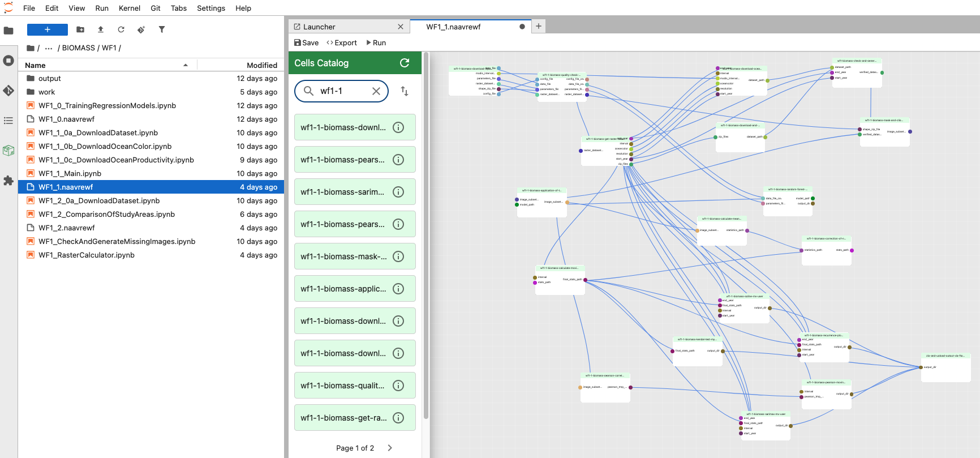The image size is (980, 458).
Task: Reload the Cells Catalog
Action: pos(405,63)
